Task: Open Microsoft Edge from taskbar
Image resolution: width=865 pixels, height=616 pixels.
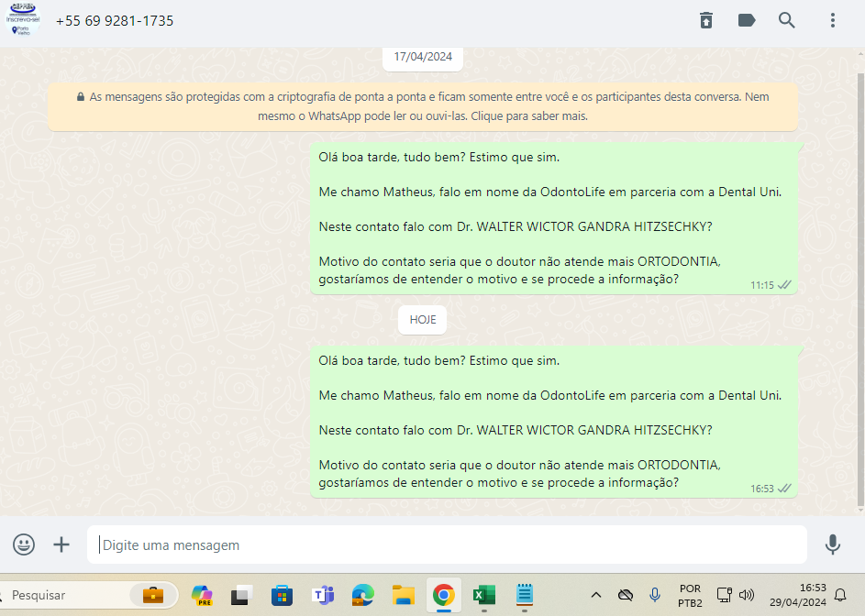Action: click(362, 595)
